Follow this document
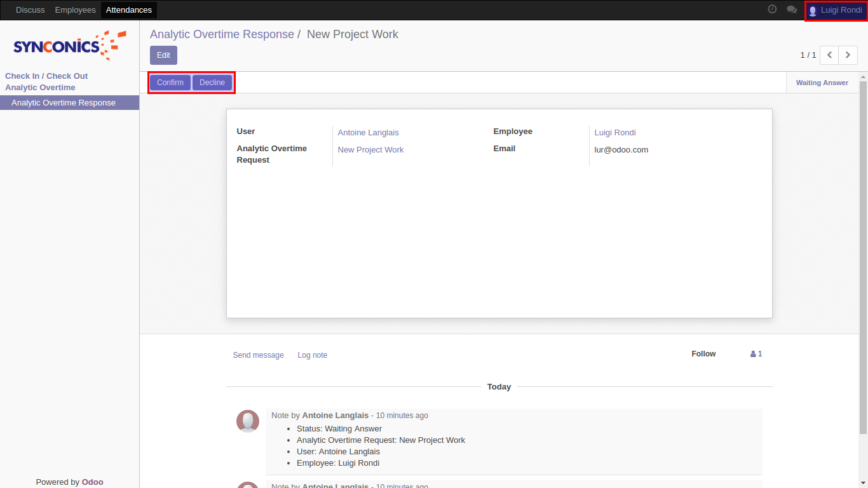This screenshot has height=488, width=868. click(703, 354)
